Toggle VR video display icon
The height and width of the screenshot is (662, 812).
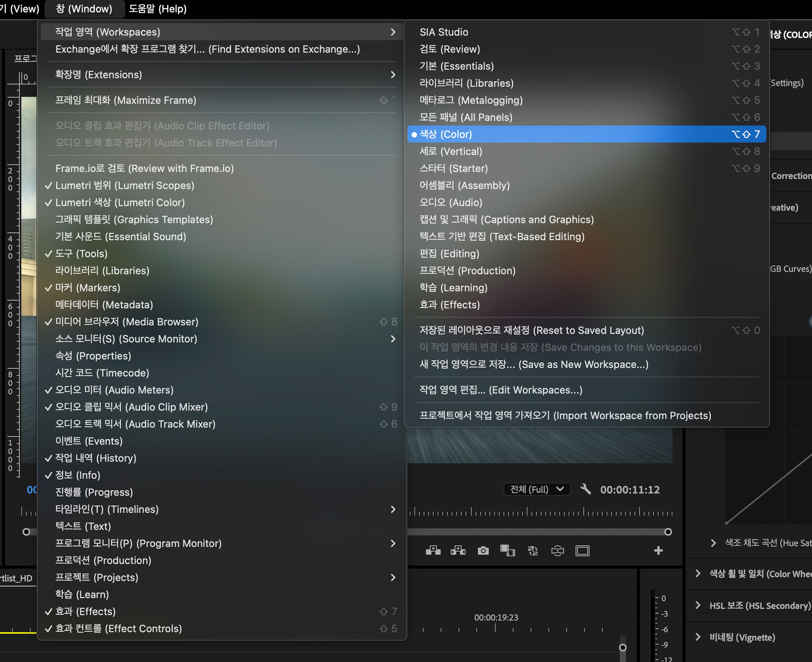tap(557, 551)
